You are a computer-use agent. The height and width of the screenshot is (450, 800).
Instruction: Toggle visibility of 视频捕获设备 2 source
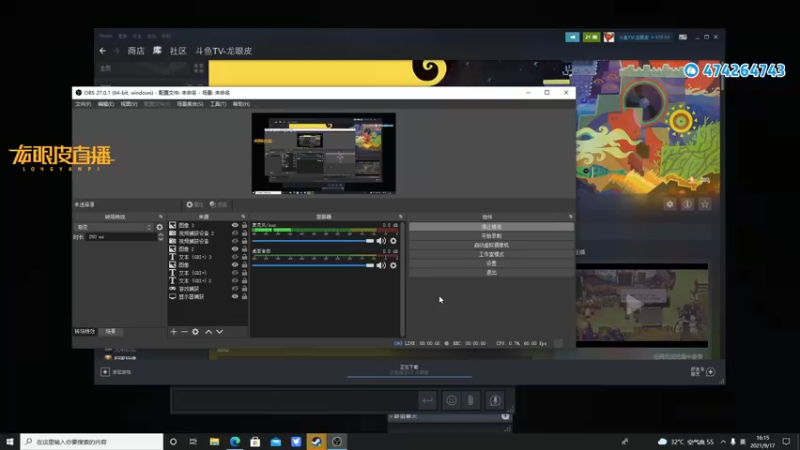pos(235,233)
